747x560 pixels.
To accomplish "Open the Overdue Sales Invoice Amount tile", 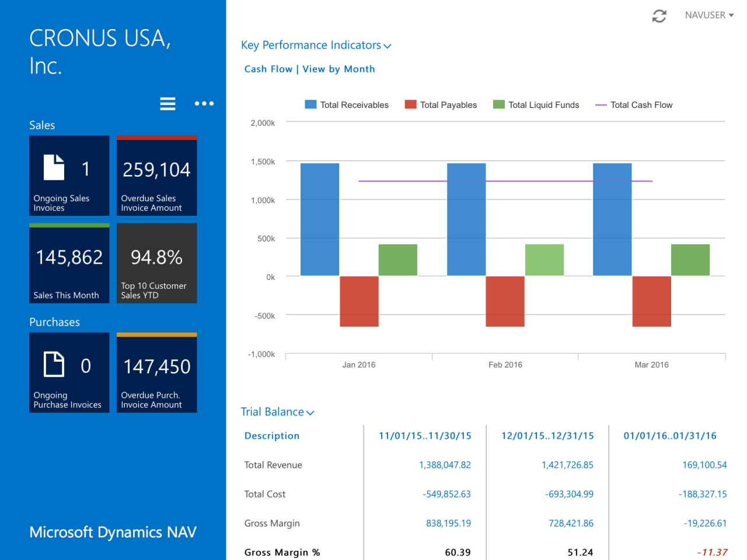I will click(156, 175).
